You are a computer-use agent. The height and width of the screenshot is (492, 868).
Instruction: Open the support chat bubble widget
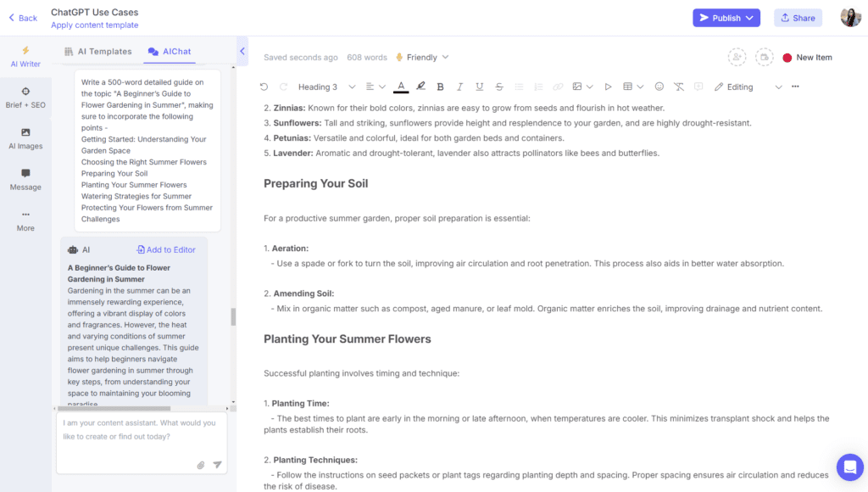849,467
